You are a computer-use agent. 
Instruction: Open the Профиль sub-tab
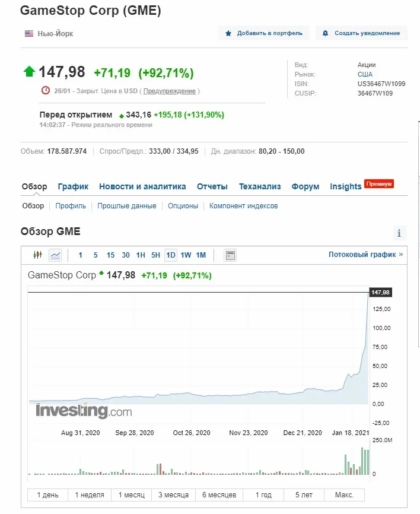point(71,206)
